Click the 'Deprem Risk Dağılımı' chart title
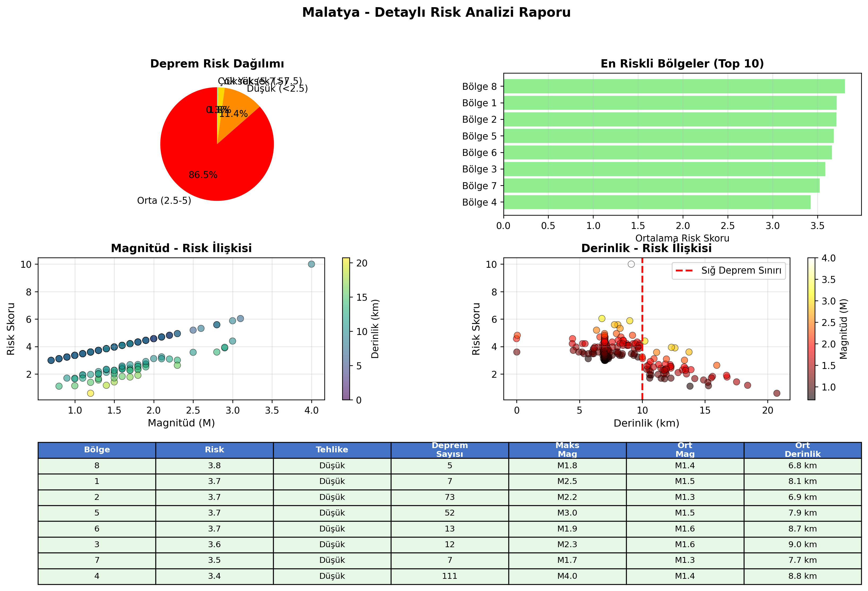The width and height of the screenshot is (868, 591). [217, 63]
